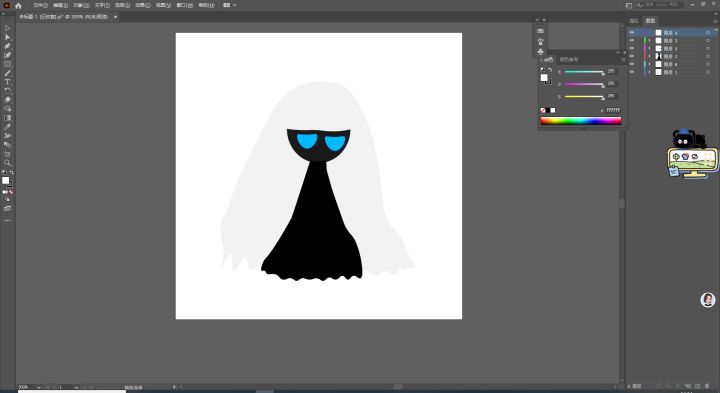Screen dimensions: 720x393
Task: Click the target circle of 图层 4
Action: (708, 33)
